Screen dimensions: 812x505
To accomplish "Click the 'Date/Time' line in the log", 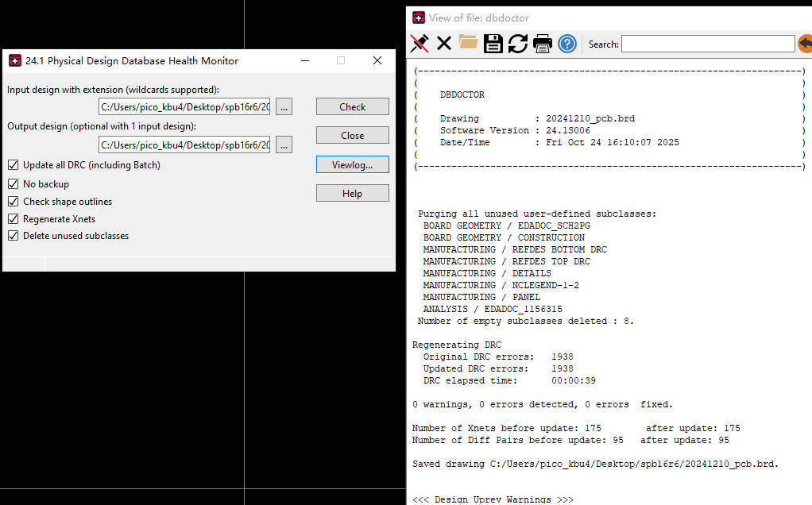I will 559,142.
